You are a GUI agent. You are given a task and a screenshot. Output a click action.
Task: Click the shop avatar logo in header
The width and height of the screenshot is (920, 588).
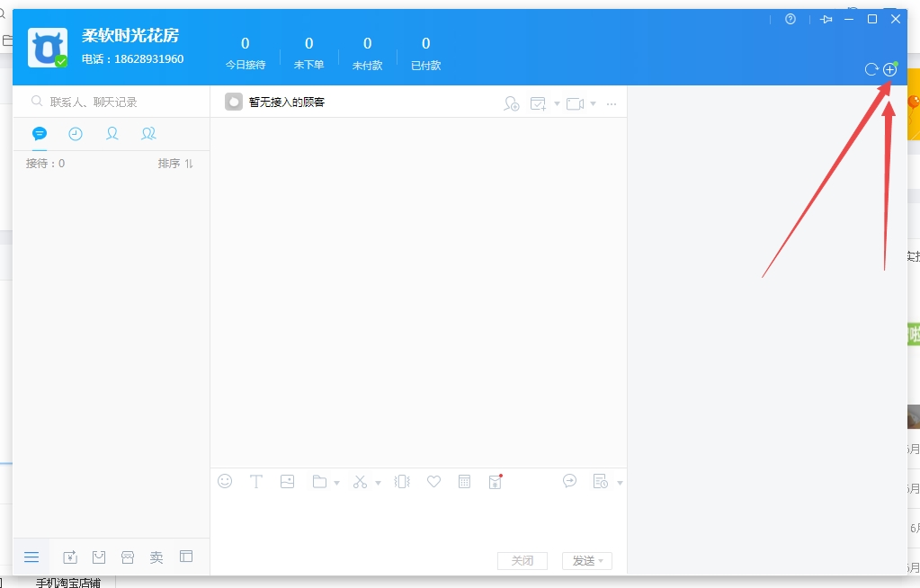[48, 48]
